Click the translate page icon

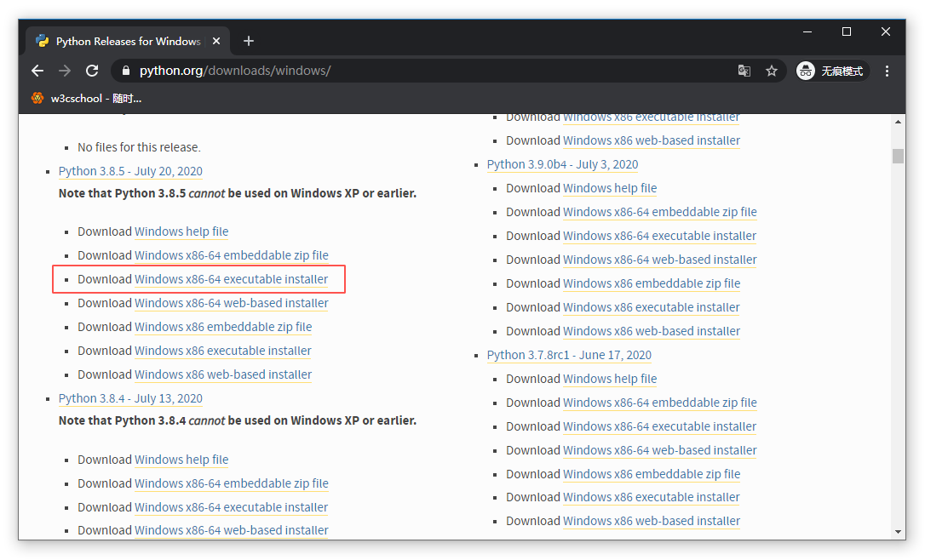(x=744, y=71)
